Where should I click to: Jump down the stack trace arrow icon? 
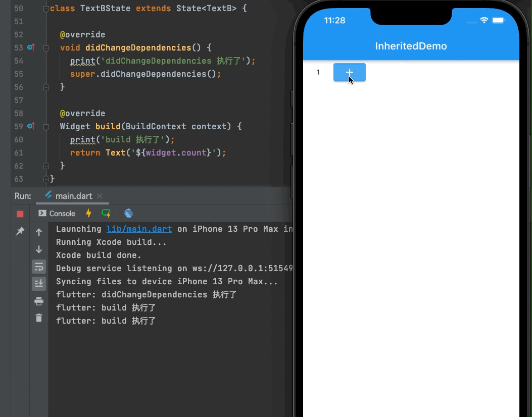[39, 249]
